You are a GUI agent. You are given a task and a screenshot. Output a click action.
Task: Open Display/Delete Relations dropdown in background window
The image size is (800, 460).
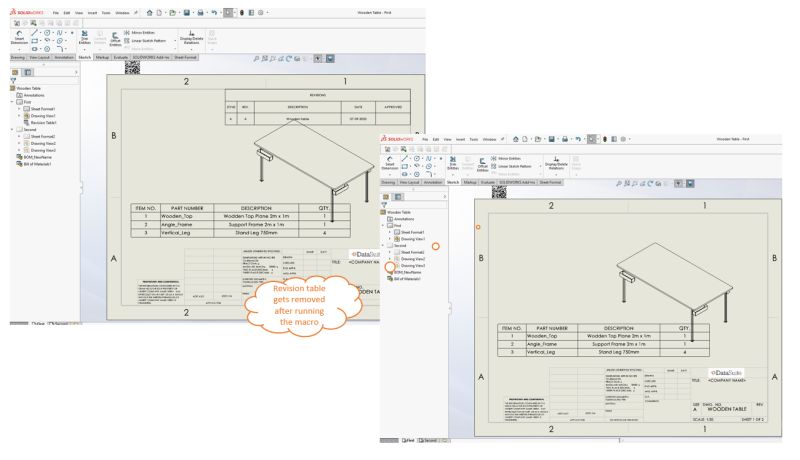click(x=191, y=49)
